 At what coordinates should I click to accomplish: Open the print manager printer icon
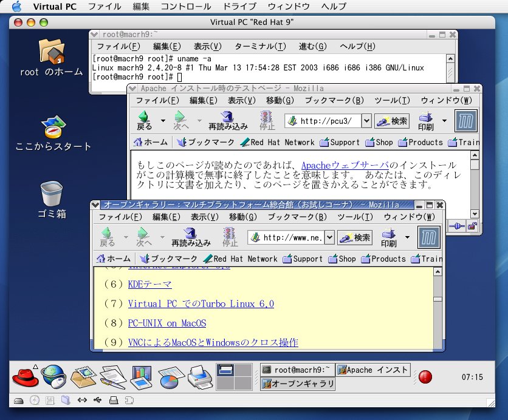pyautogui.click(x=200, y=378)
